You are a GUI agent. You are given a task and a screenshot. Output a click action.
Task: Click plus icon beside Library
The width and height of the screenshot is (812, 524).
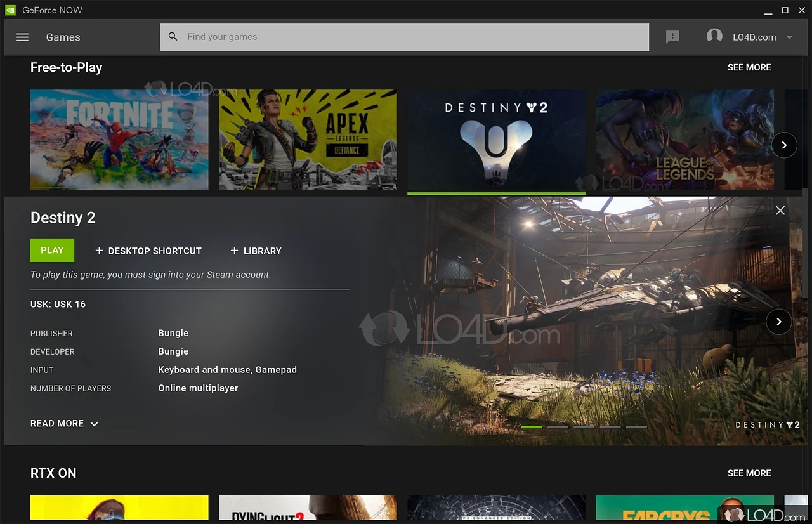tap(234, 251)
